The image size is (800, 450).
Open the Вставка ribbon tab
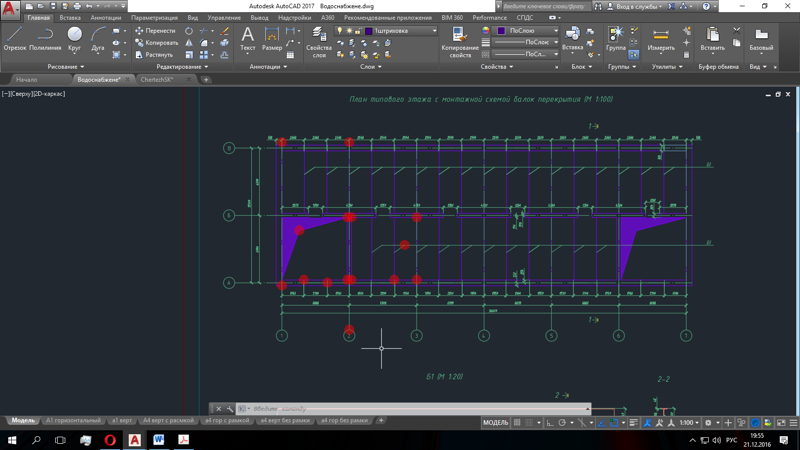coord(70,17)
